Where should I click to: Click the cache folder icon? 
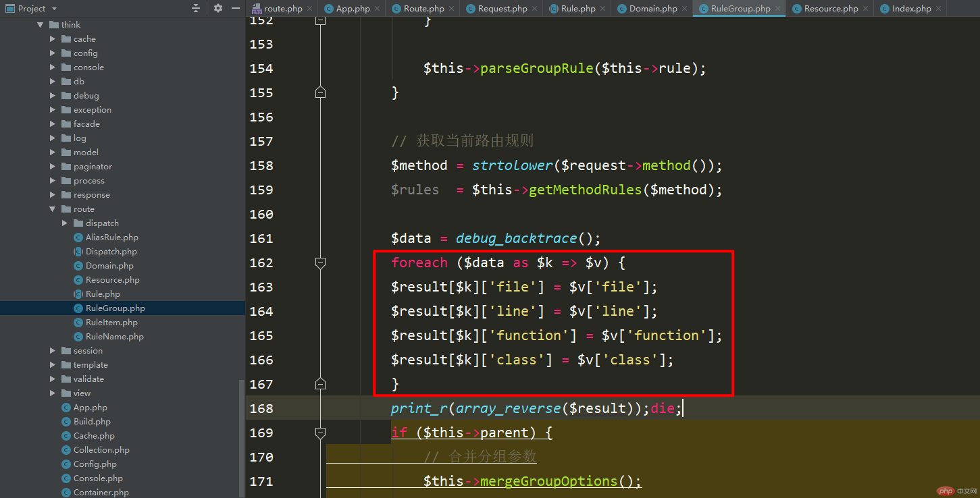tap(66, 39)
